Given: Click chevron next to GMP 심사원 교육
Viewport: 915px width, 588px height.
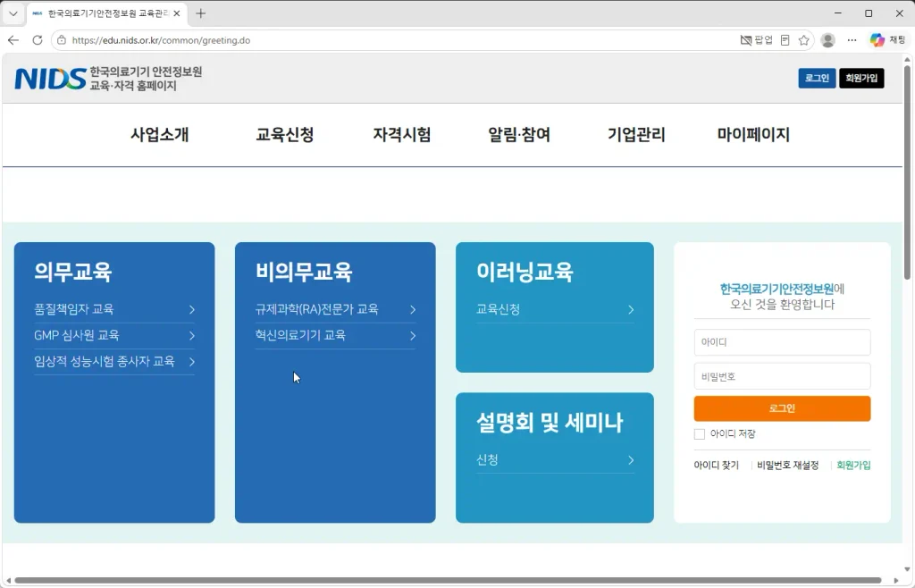Looking at the screenshot, I should [x=191, y=335].
